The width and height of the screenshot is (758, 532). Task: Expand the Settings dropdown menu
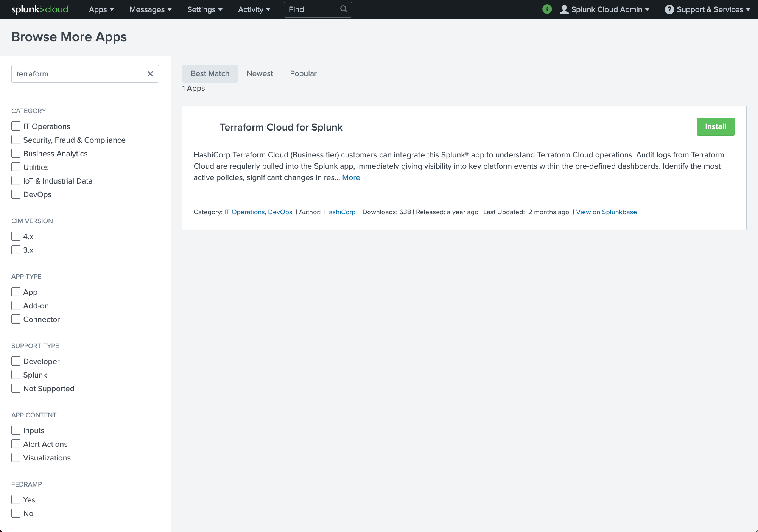pos(205,9)
